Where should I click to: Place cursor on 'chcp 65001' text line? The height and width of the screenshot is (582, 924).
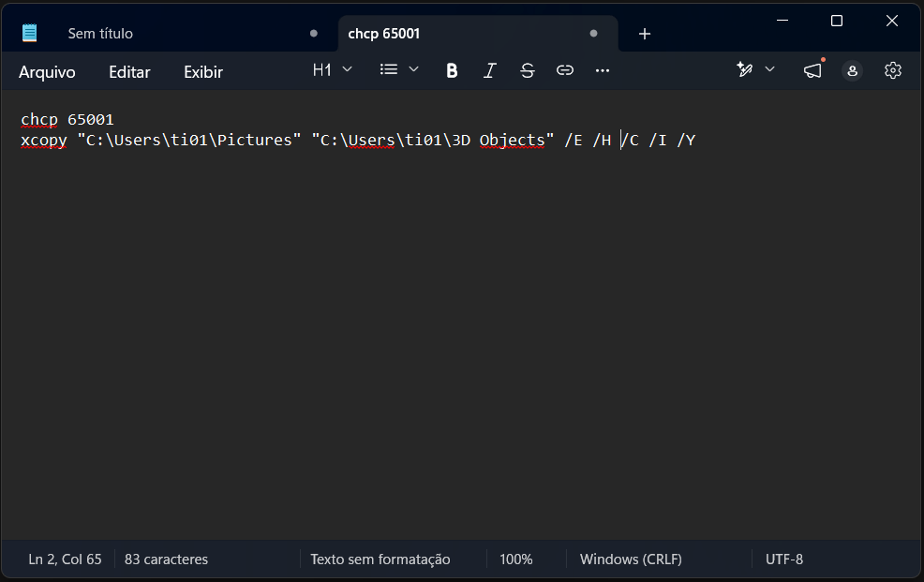tap(67, 120)
